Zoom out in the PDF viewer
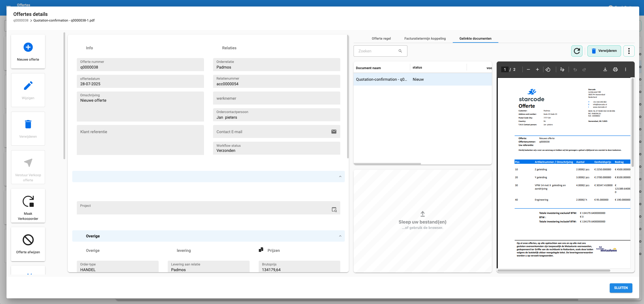 tap(528, 69)
